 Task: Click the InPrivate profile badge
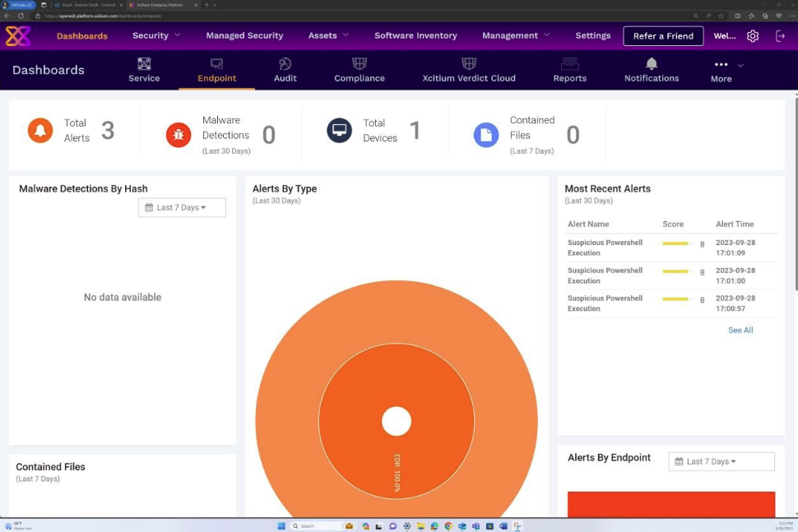point(18,5)
